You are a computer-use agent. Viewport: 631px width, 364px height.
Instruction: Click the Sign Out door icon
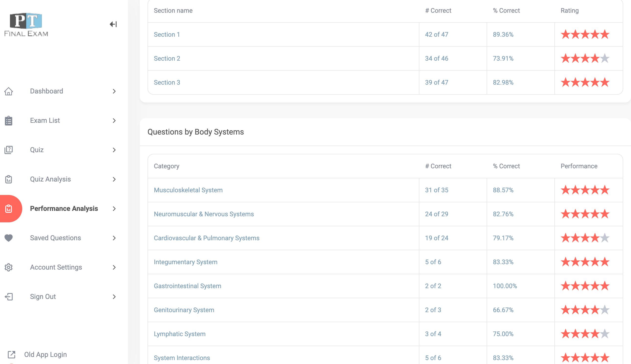pyautogui.click(x=9, y=297)
